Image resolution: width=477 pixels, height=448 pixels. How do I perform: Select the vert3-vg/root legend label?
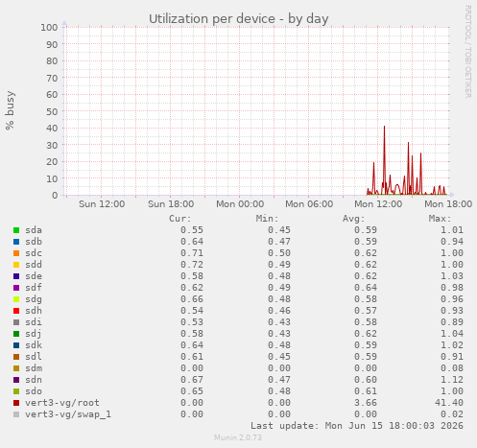[x=62, y=403]
